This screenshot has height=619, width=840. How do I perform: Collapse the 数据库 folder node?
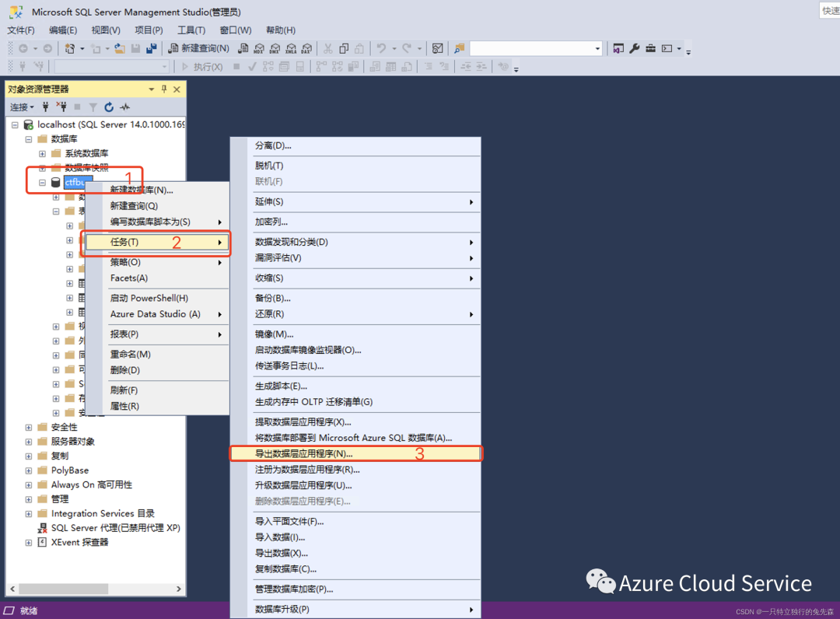(x=29, y=139)
